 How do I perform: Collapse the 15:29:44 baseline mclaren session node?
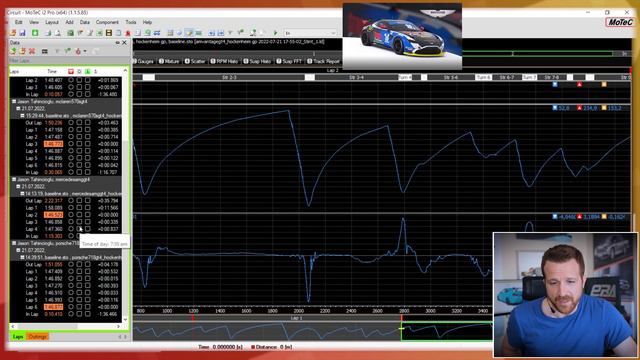click(x=22, y=116)
